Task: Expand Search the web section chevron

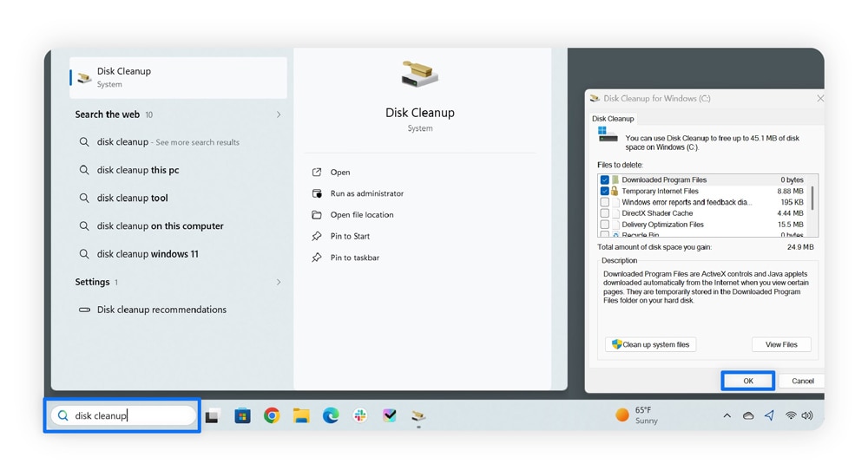Action: click(279, 114)
